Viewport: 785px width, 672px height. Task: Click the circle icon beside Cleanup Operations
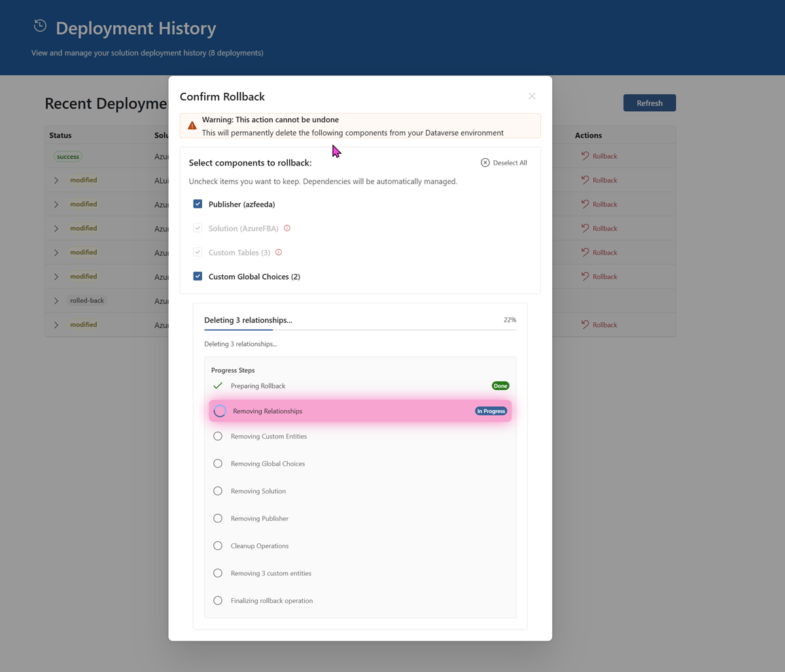(218, 546)
